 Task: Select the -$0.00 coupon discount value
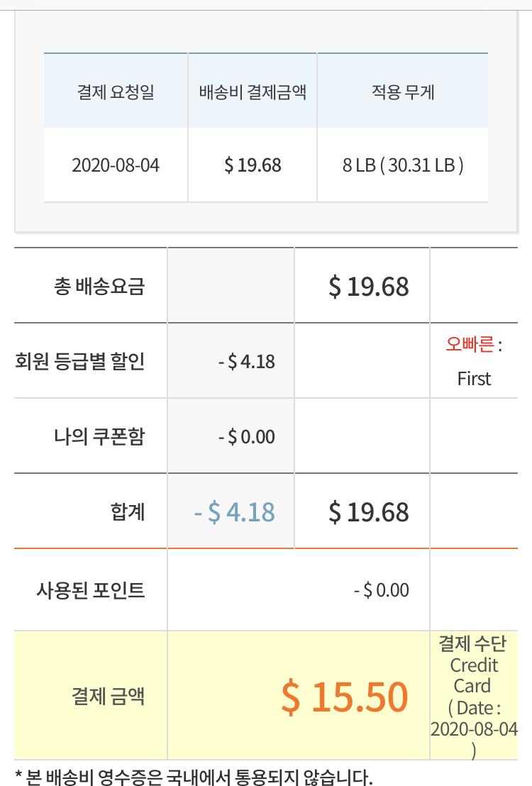[246, 437]
